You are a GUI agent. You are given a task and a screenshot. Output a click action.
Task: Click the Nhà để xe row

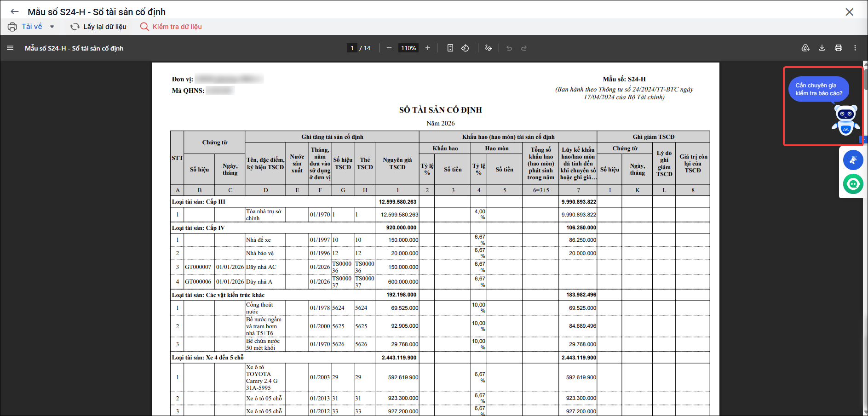point(440,240)
